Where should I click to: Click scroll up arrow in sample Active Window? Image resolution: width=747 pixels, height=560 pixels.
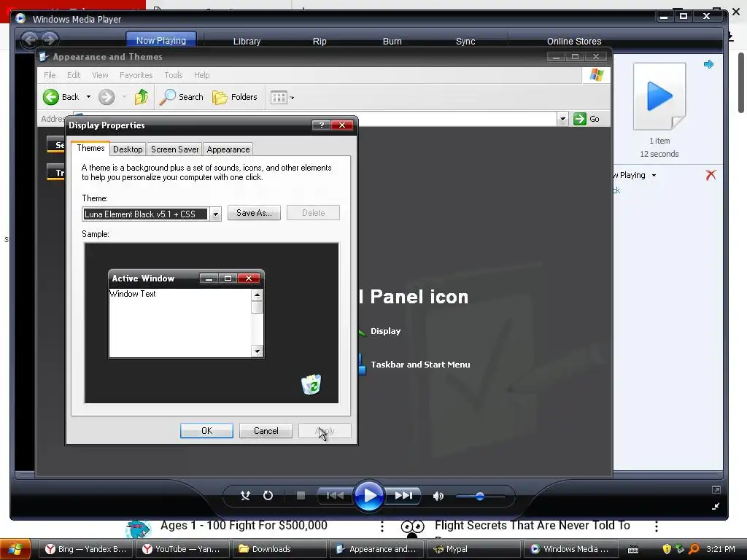258,295
